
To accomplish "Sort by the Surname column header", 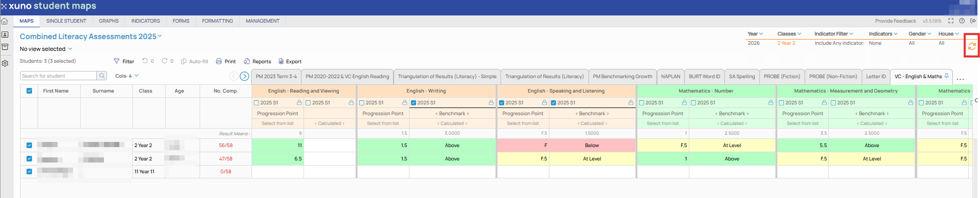I will point(103,91).
